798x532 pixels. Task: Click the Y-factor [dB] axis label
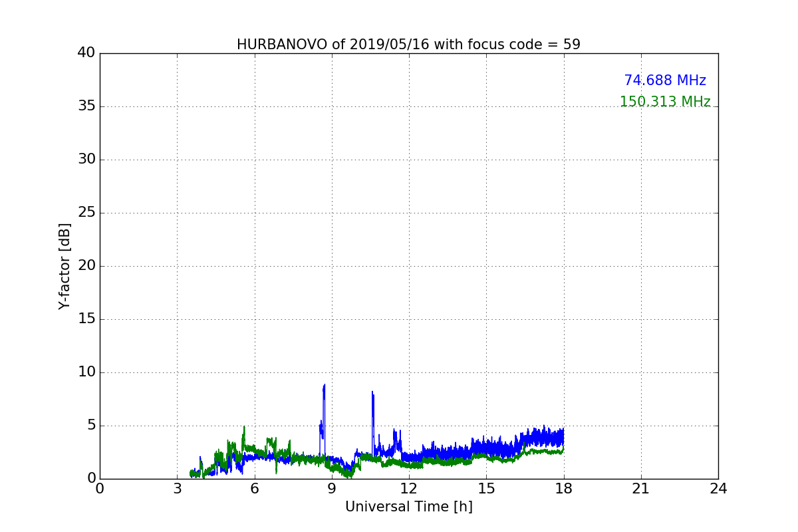click(65, 266)
